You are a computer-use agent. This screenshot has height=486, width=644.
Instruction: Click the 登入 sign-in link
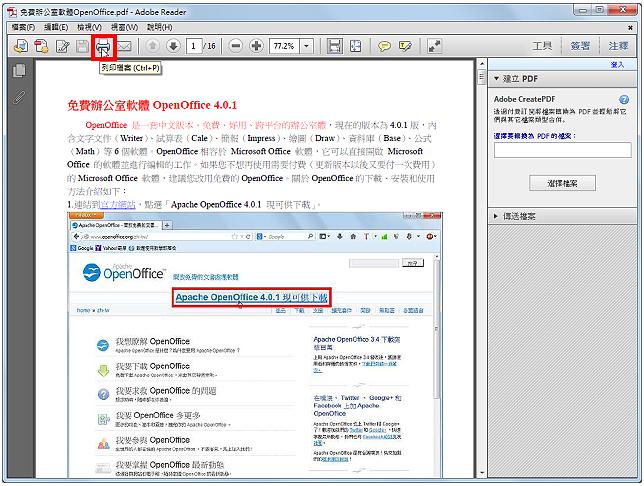tap(617, 65)
